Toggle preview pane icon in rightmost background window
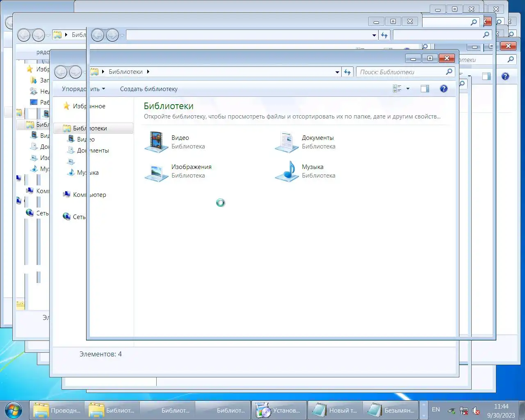The height and width of the screenshot is (420, 525). 486,76
